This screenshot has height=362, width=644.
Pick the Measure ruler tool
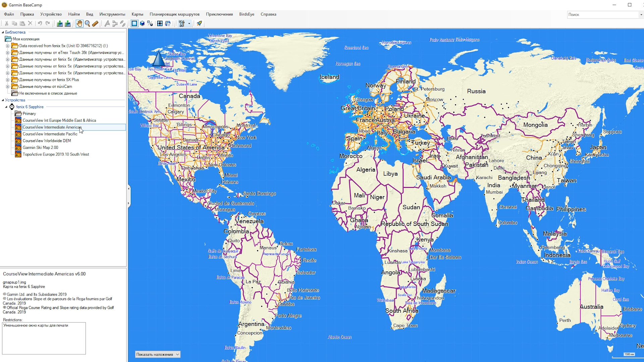click(x=95, y=23)
